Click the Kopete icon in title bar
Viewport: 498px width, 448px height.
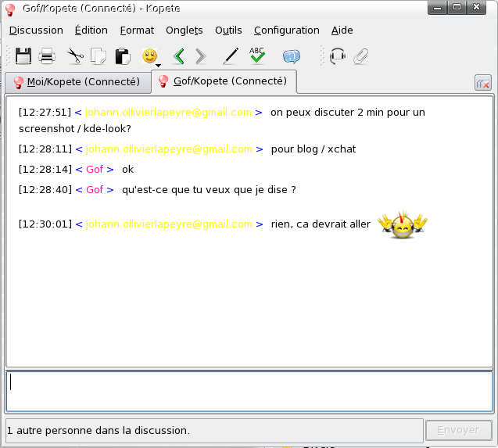coord(10,9)
